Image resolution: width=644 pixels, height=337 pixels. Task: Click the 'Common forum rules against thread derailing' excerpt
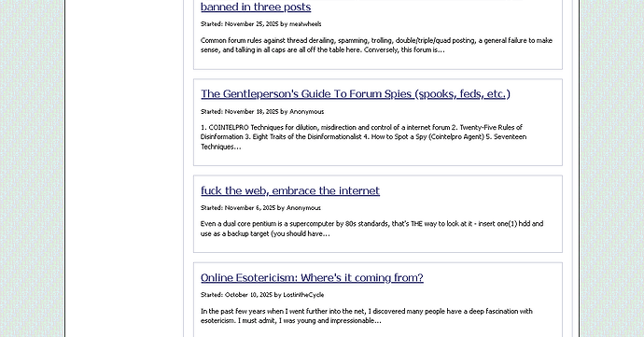pyautogui.click(x=376, y=45)
